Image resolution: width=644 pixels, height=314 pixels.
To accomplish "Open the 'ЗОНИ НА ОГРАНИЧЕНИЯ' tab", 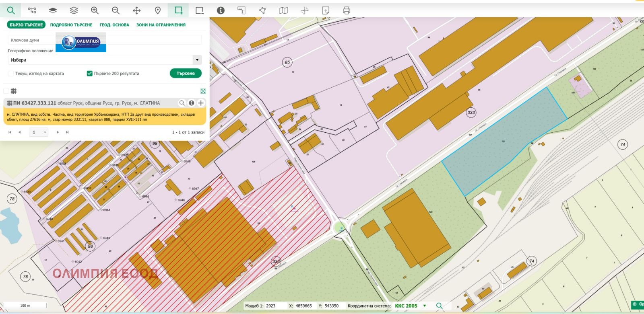I will 161,25.
